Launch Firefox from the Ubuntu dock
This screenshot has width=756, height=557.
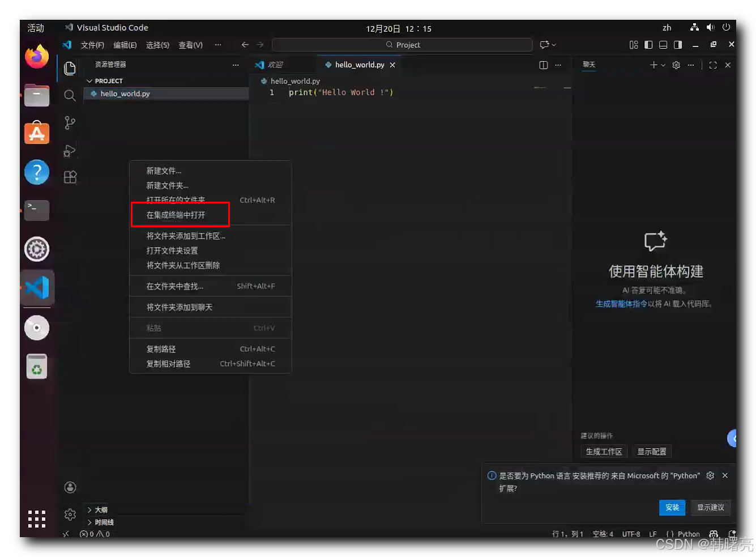coord(36,57)
